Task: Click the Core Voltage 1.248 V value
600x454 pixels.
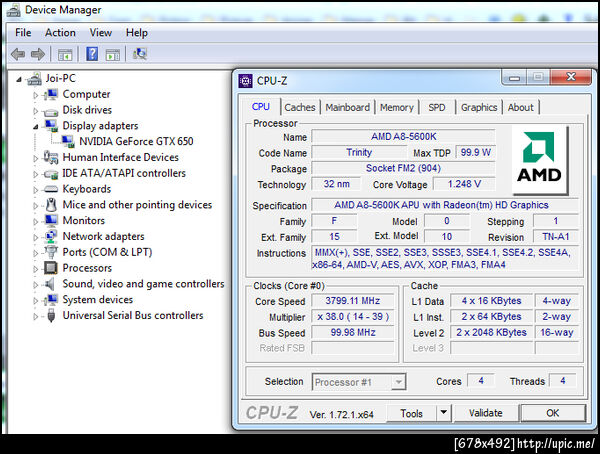Action: pyautogui.click(x=464, y=184)
